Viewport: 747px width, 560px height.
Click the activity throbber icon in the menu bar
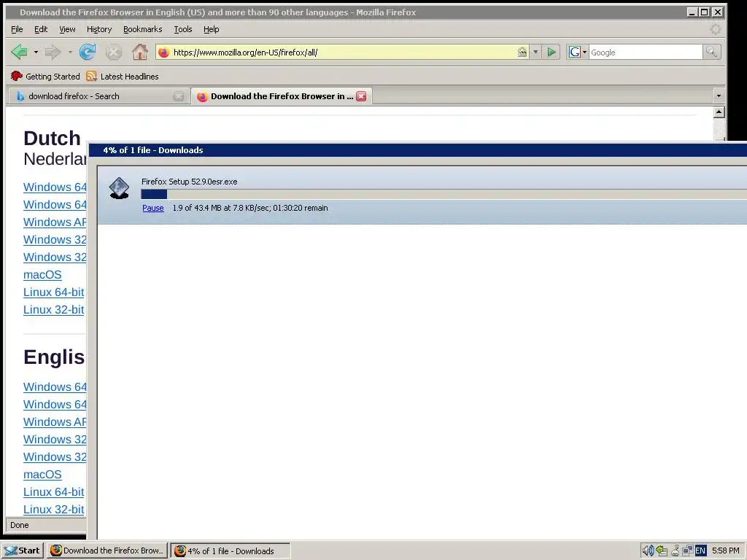pyautogui.click(x=715, y=29)
